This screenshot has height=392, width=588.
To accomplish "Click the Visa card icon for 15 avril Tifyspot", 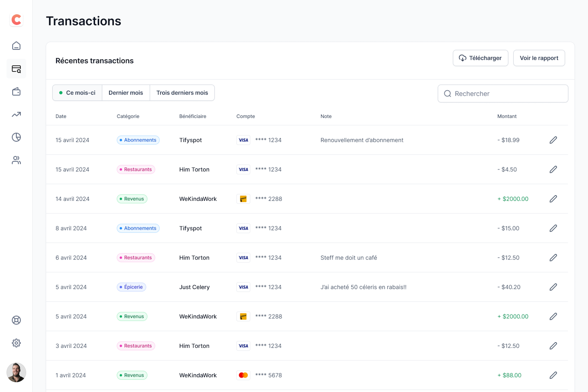I will (243, 140).
